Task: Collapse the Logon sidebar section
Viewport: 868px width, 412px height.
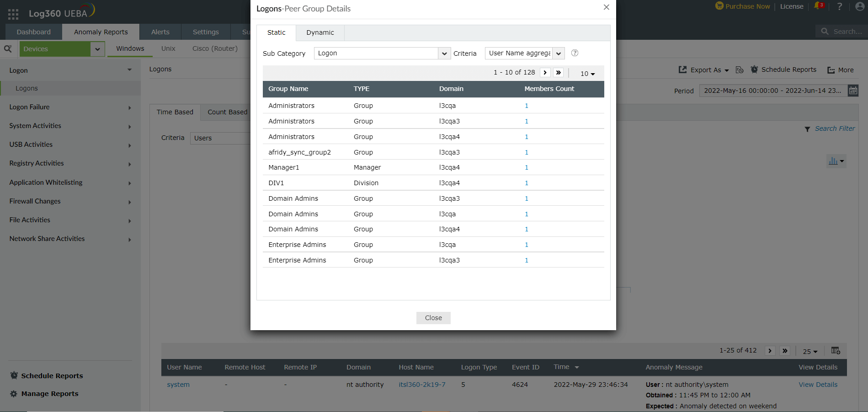Action: pyautogui.click(x=129, y=70)
